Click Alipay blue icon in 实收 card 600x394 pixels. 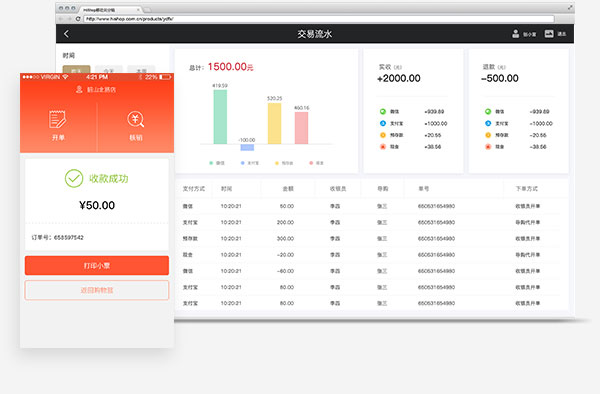point(383,123)
